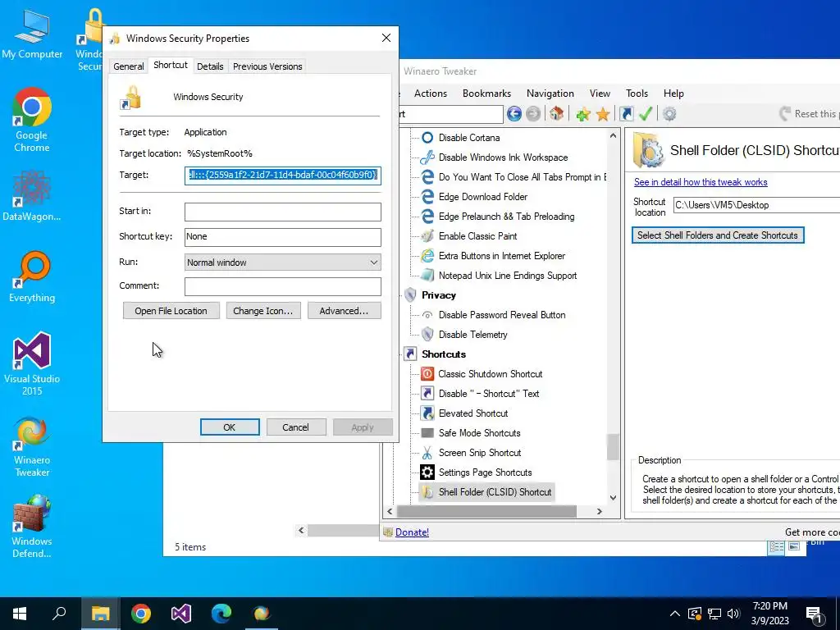The width and height of the screenshot is (840, 630).
Task: Click the Settings gear icon in Winaero toolbar
Action: pos(669,113)
